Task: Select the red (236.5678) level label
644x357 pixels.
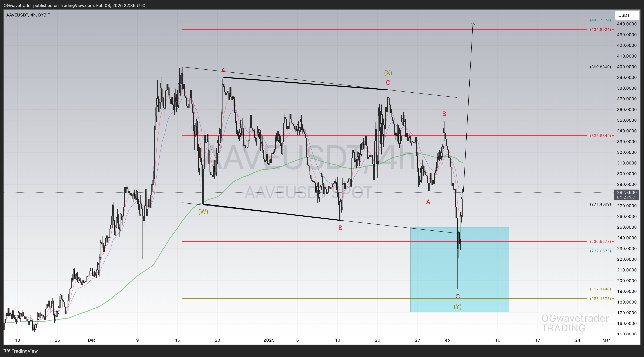Action: tap(600, 242)
